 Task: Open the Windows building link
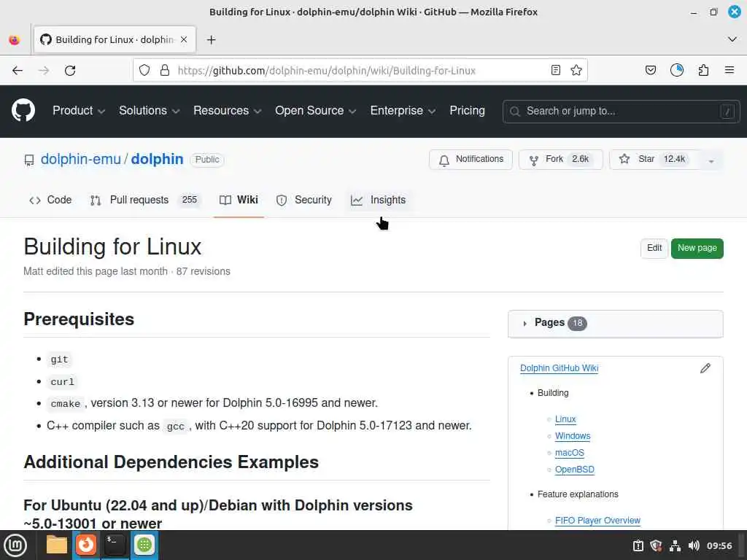click(573, 436)
